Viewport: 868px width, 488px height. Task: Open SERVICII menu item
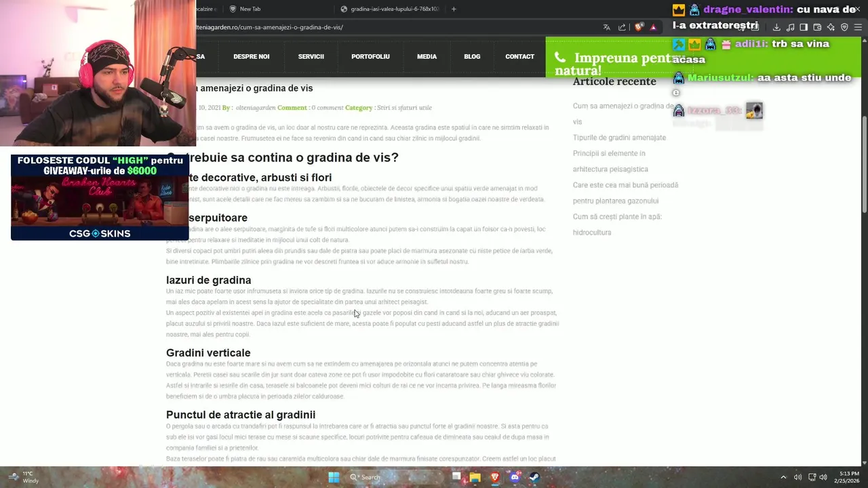[311, 56]
